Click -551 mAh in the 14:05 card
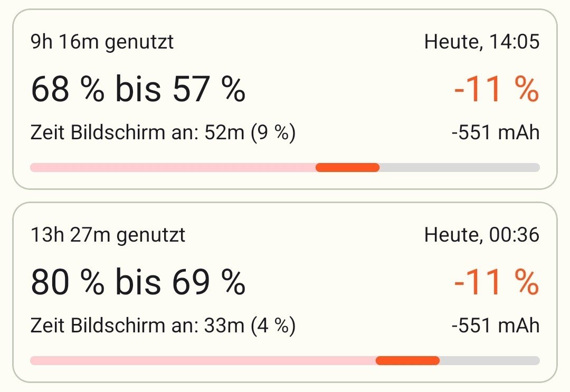Viewport: 570px width, 392px height. point(496,132)
